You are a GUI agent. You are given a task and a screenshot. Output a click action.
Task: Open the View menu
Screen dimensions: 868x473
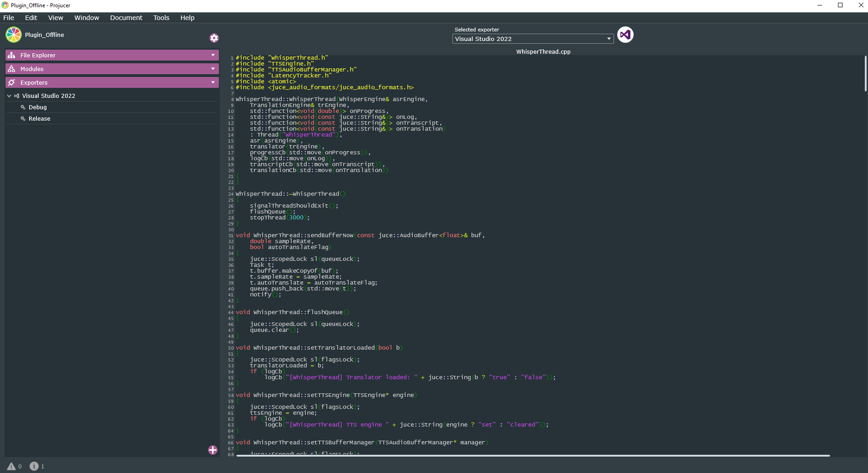(x=56, y=18)
